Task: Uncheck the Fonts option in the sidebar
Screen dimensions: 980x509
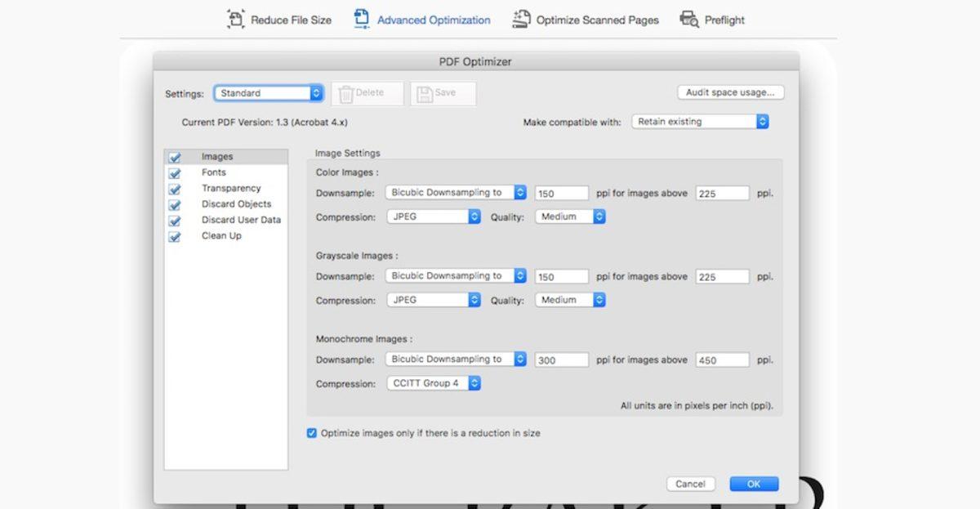Action: 175,172
